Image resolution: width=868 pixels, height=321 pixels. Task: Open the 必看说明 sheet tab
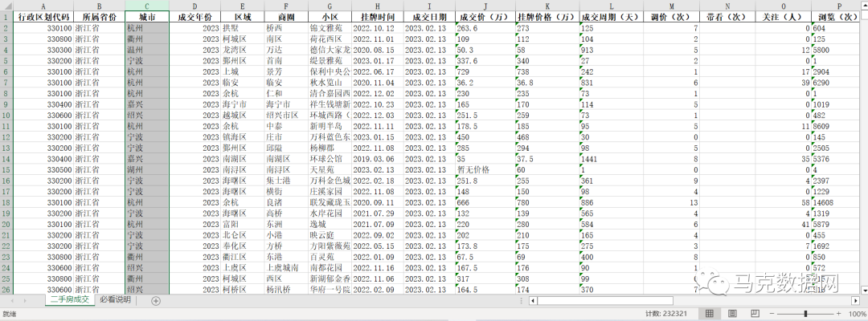(115, 300)
